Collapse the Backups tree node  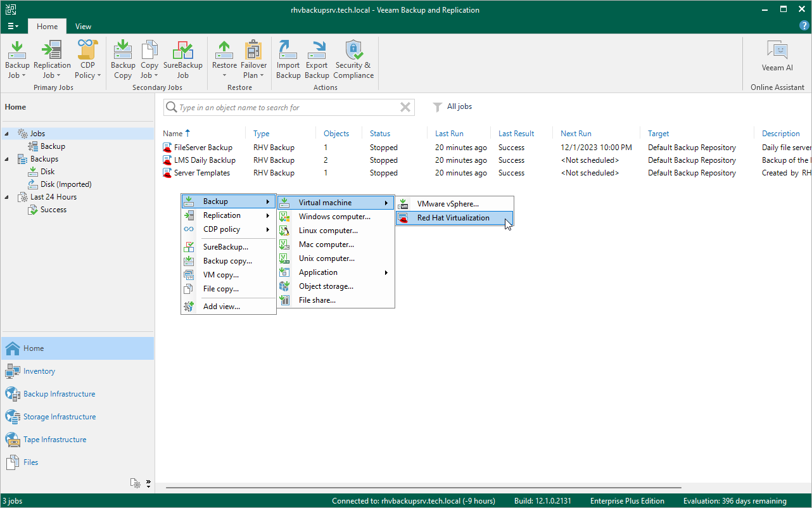tap(8, 159)
